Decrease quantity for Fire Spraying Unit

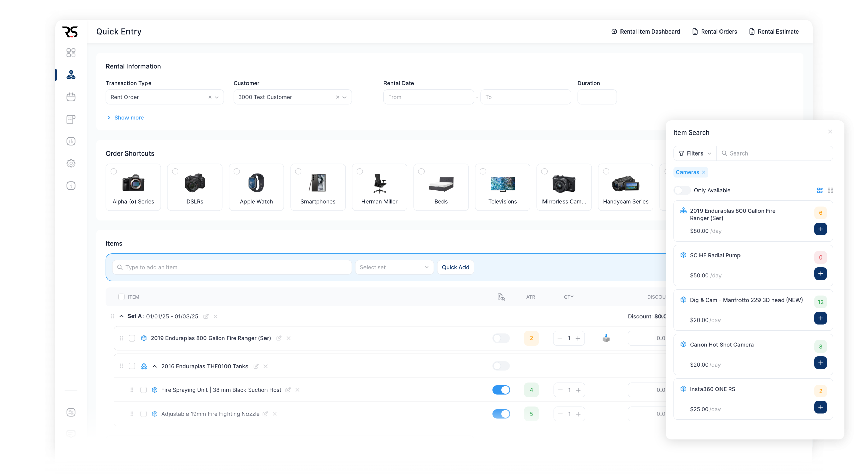point(560,390)
